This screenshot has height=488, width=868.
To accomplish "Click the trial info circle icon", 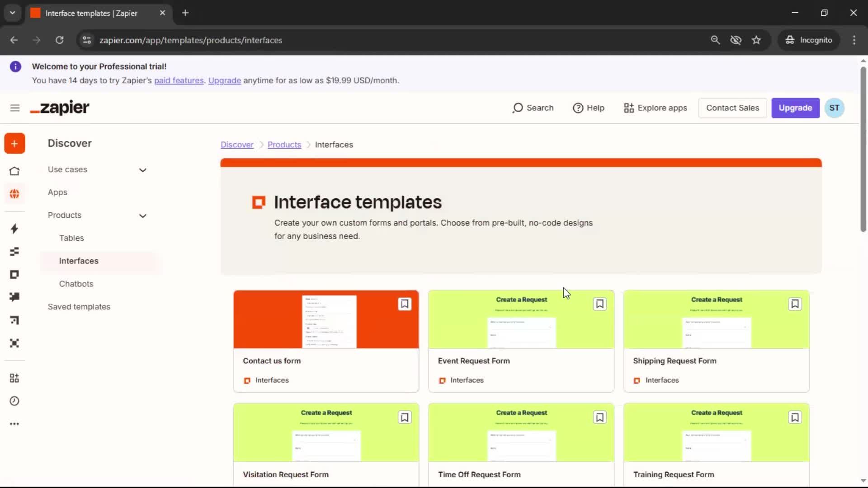I will 15,67.
